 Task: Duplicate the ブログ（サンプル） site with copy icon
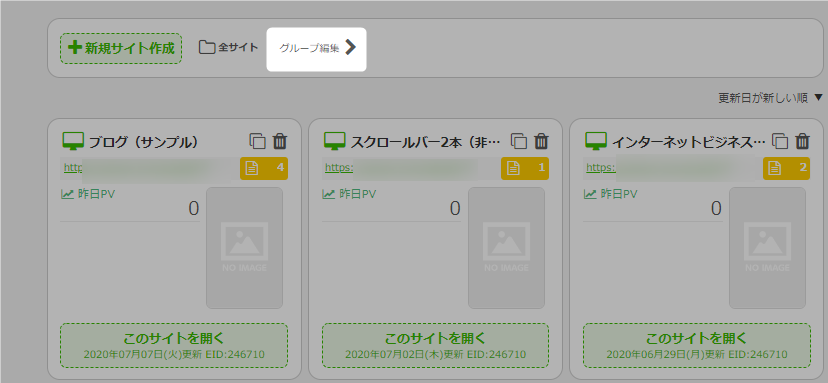(257, 142)
